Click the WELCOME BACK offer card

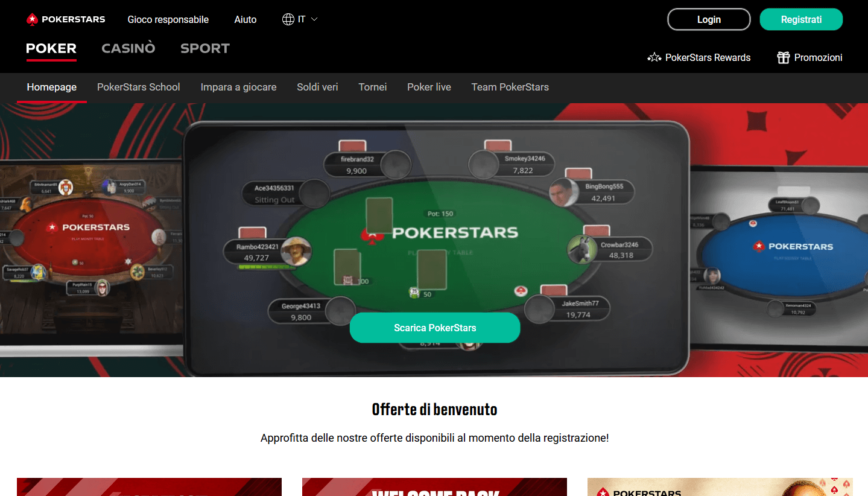click(x=434, y=487)
